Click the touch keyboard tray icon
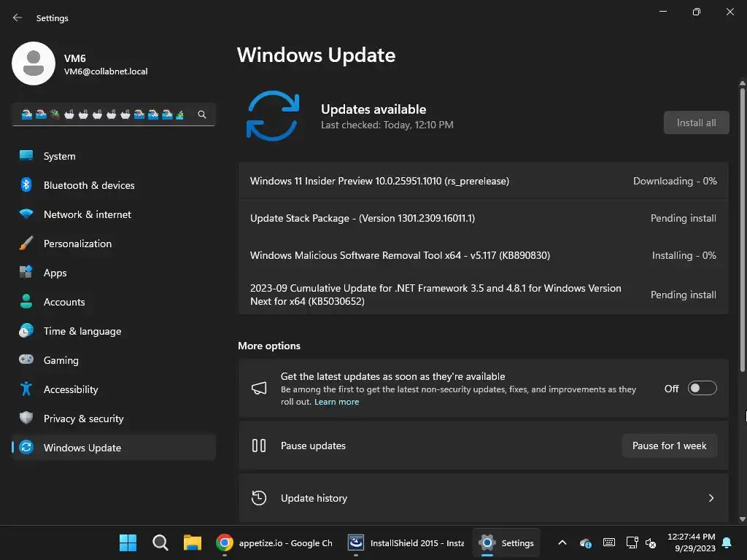Image resolution: width=747 pixels, height=560 pixels. tap(609, 542)
